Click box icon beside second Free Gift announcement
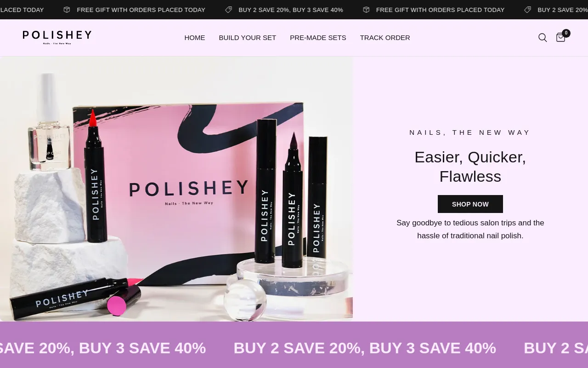This screenshot has height=368, width=588. pos(366,10)
